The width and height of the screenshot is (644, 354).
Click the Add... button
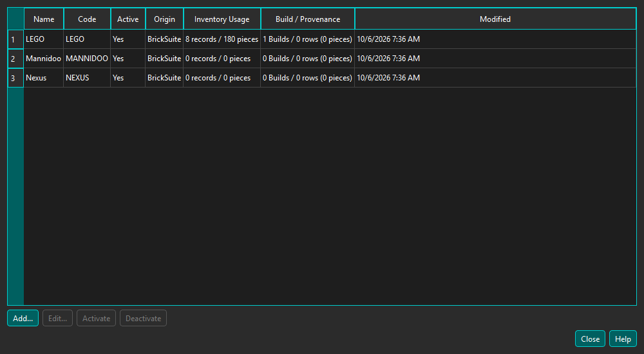click(23, 318)
